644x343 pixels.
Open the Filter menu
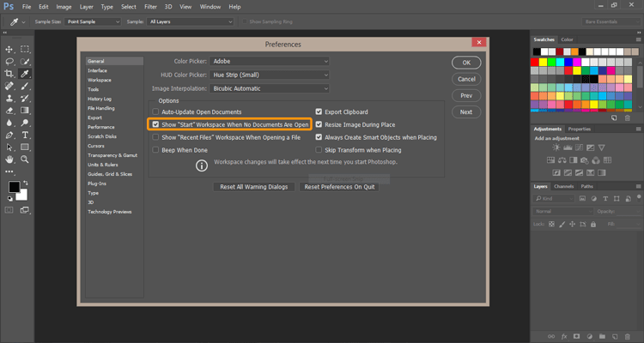coord(151,7)
